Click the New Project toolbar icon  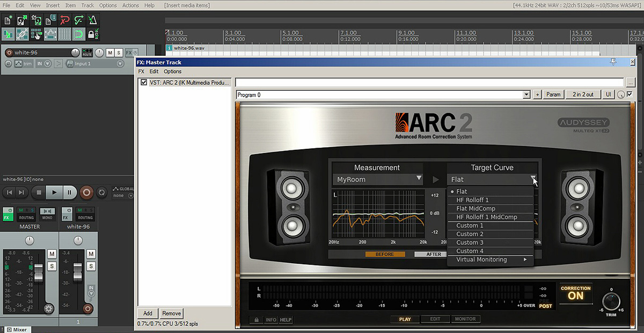[x=8, y=20]
